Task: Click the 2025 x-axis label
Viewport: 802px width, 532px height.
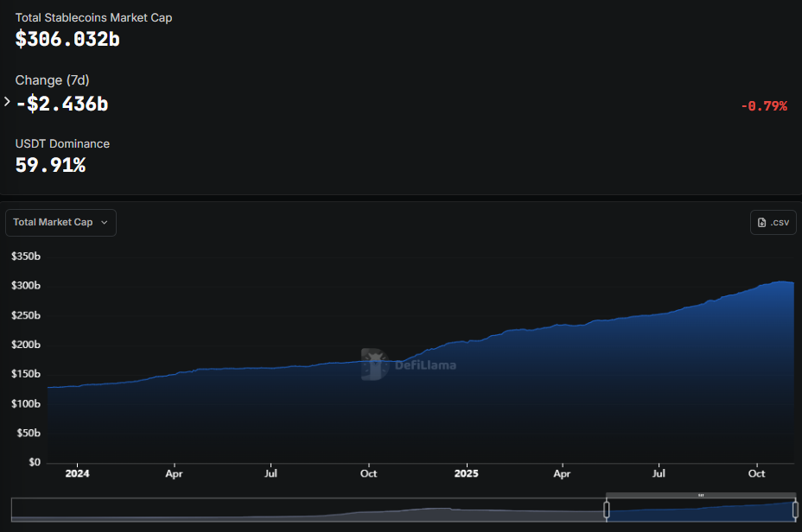Action: tap(467, 474)
